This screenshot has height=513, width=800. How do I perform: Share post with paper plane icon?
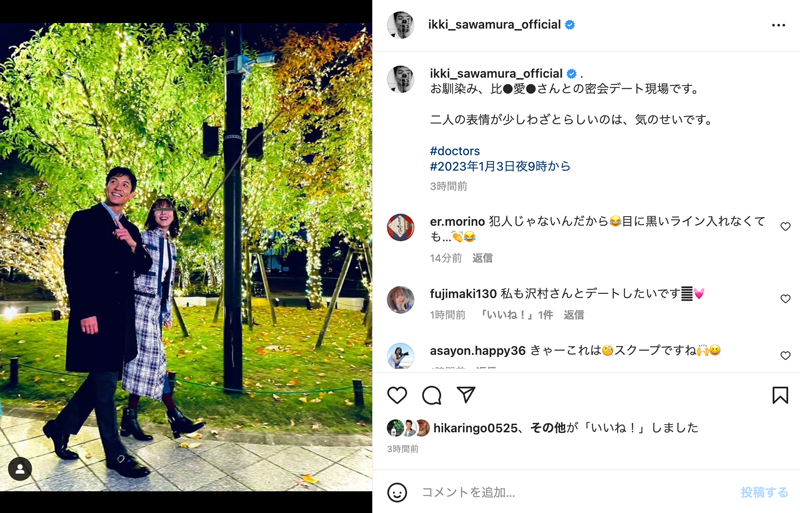466,395
